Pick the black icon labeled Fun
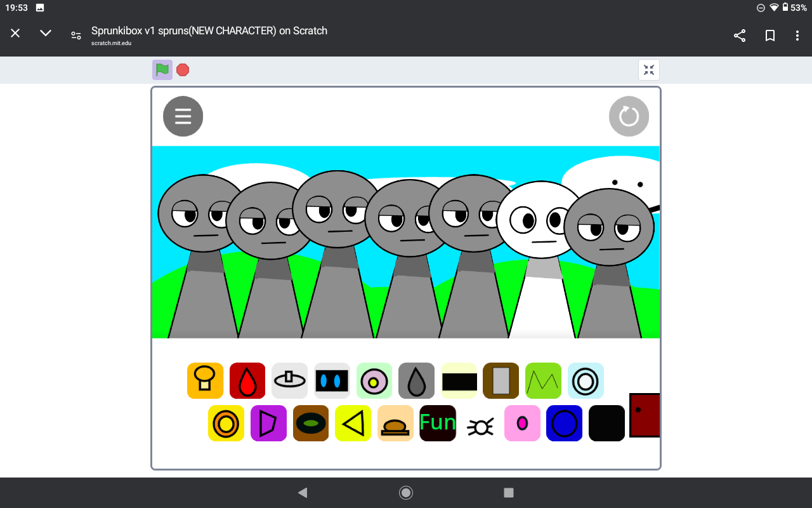The height and width of the screenshot is (508, 812). pos(438,423)
